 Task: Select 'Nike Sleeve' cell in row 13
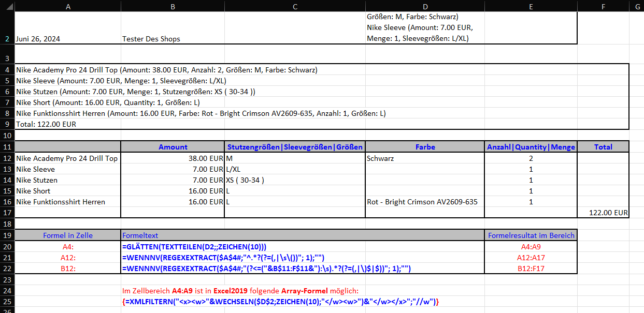[68, 169]
